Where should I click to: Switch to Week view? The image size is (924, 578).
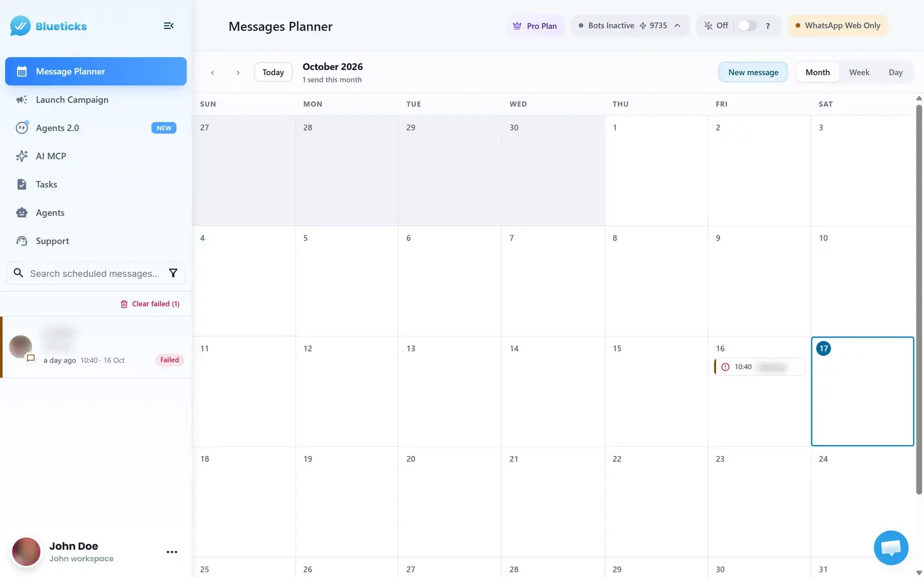pyautogui.click(x=859, y=72)
